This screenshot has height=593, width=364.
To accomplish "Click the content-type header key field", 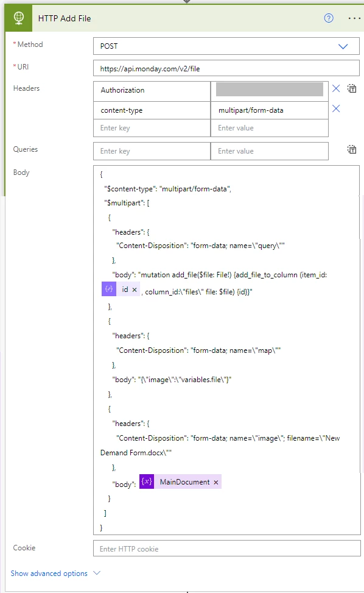I will coord(152,110).
